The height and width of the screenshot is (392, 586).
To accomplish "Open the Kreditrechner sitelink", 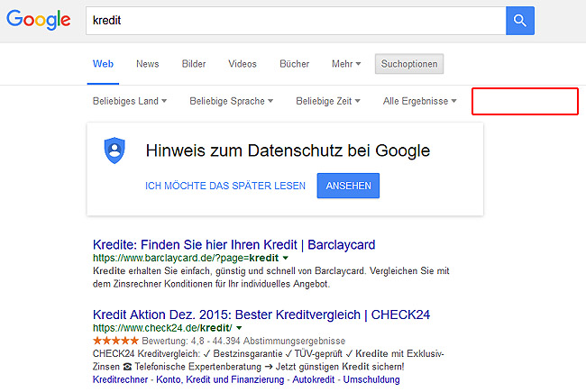I will pos(120,379).
